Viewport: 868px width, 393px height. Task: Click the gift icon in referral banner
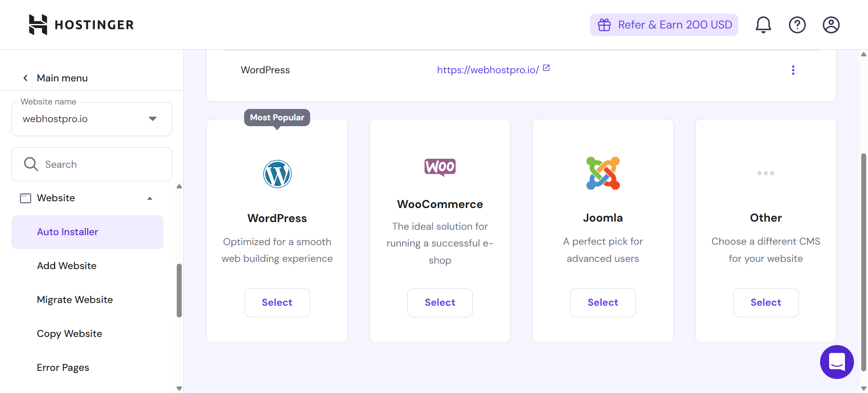coord(604,24)
